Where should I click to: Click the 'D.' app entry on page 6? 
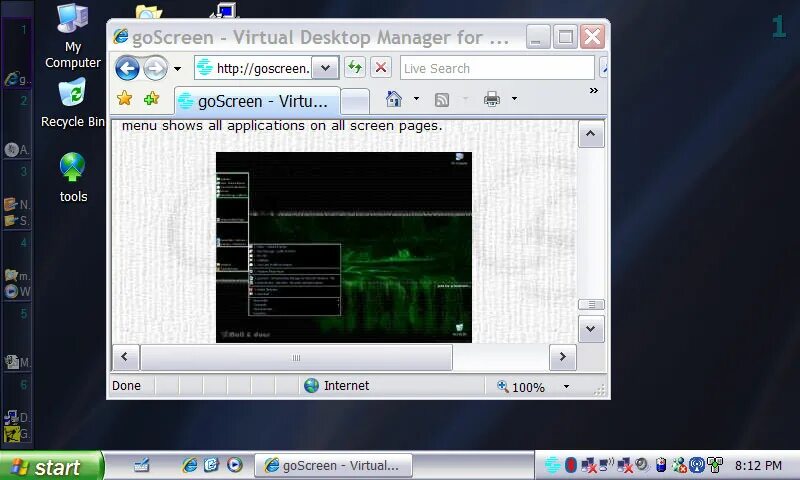[17, 417]
